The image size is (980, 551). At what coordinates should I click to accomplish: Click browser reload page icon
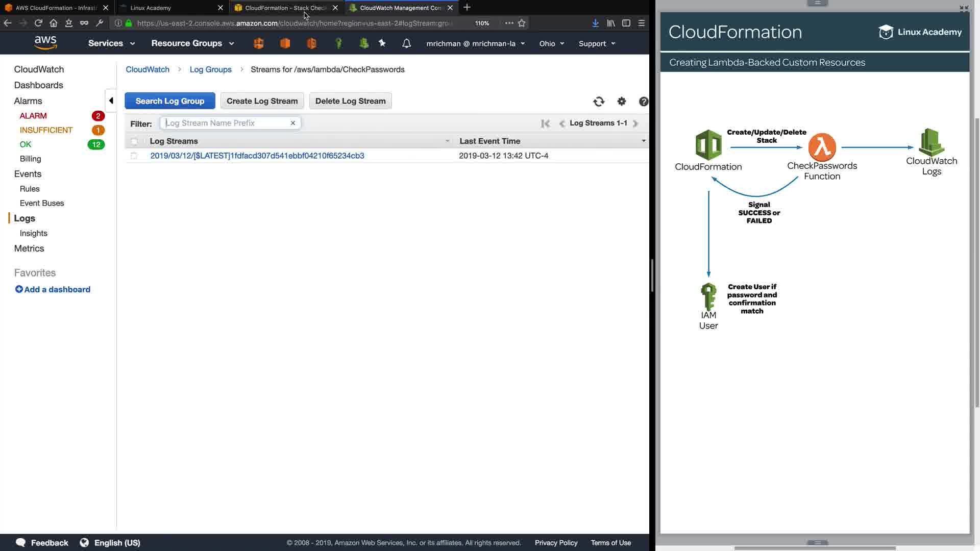click(x=38, y=23)
